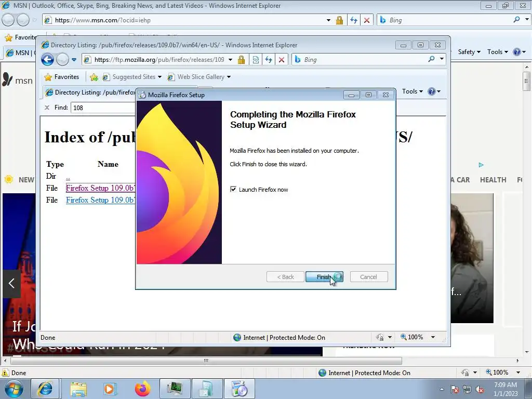532x399 pixels.
Task: Open visited purple Firefox Setup 109.0b7 link
Action: pyautogui.click(x=100, y=188)
